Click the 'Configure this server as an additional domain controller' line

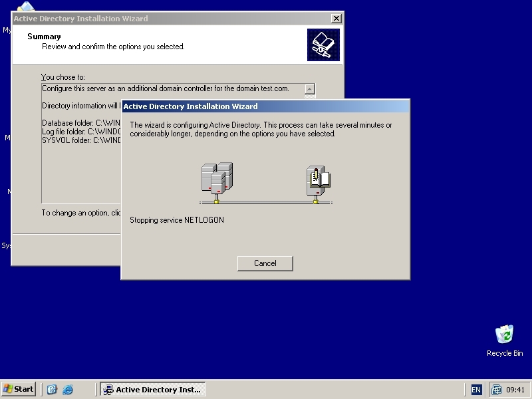pyautogui.click(x=166, y=88)
